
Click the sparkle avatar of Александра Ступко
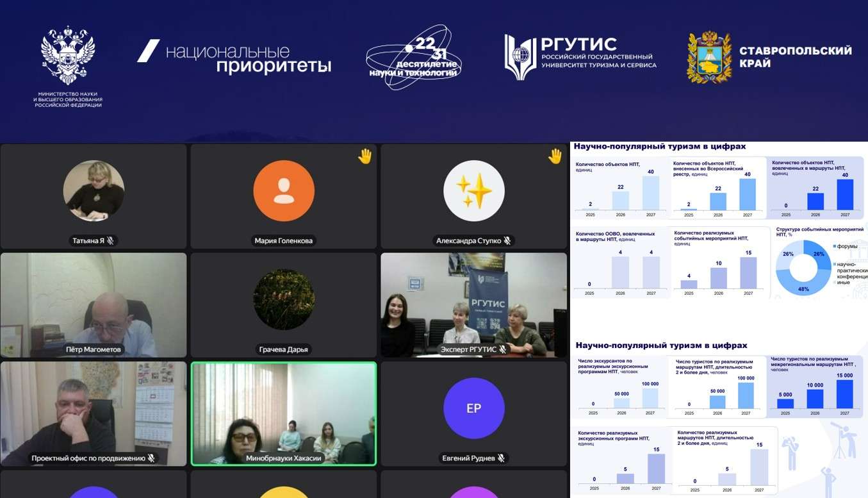(473, 191)
